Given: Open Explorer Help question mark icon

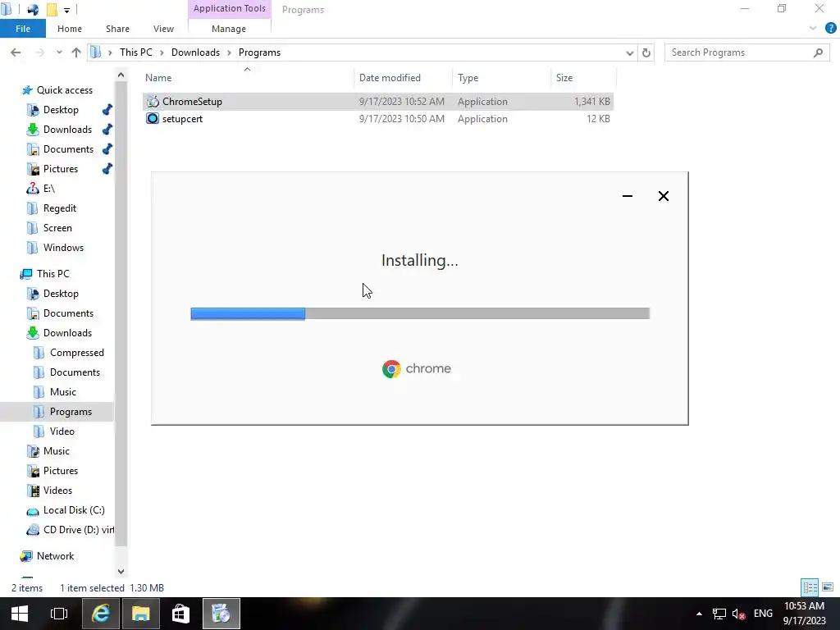Looking at the screenshot, I should pos(830,29).
